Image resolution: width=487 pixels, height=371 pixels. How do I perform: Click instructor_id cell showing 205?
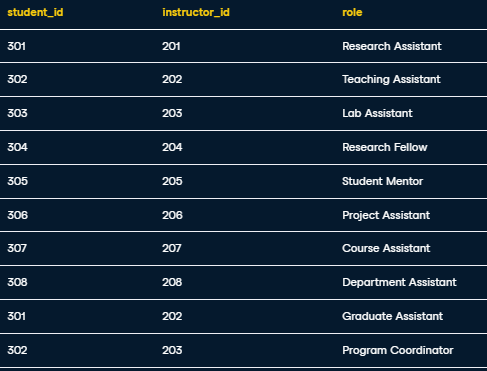pyautogui.click(x=172, y=181)
